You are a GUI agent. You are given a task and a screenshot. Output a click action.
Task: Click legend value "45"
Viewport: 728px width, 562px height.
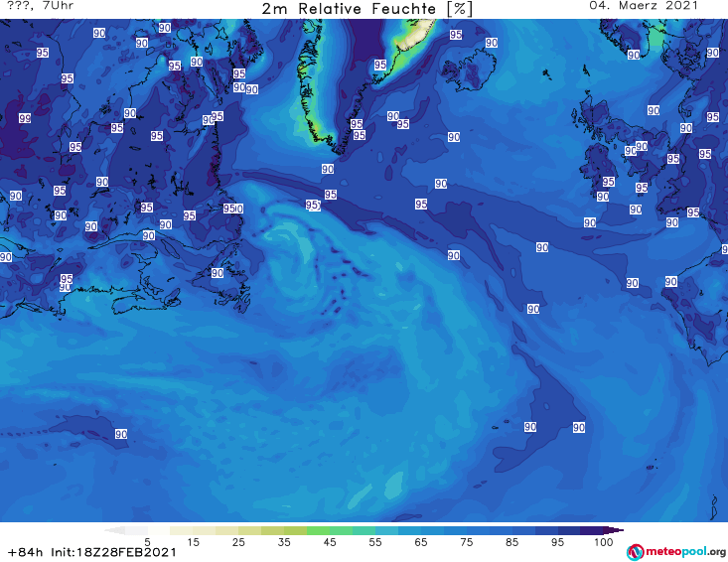point(330,542)
